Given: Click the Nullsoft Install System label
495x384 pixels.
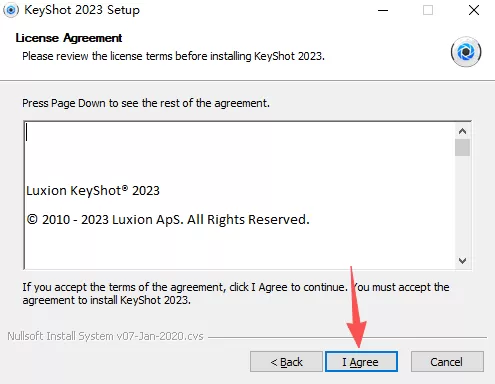Looking at the screenshot, I should pyautogui.click(x=105, y=336).
